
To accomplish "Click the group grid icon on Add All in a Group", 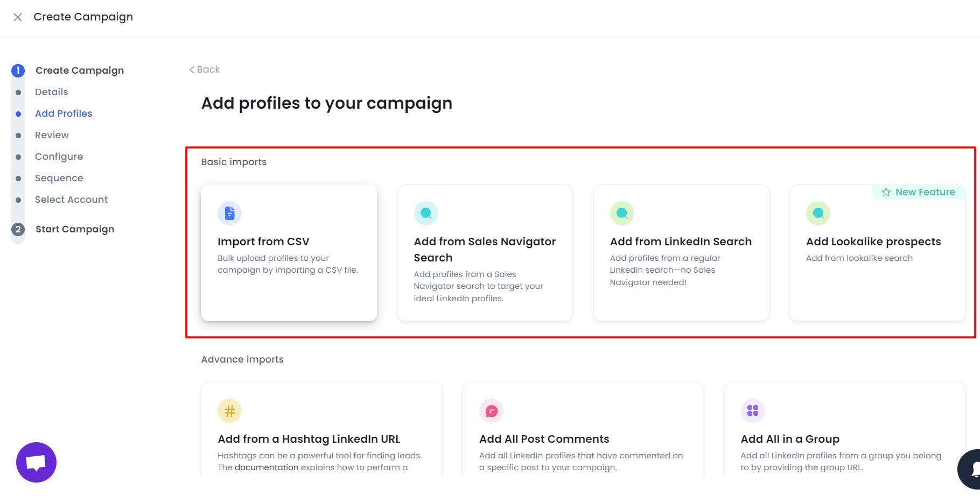I will tap(752, 410).
